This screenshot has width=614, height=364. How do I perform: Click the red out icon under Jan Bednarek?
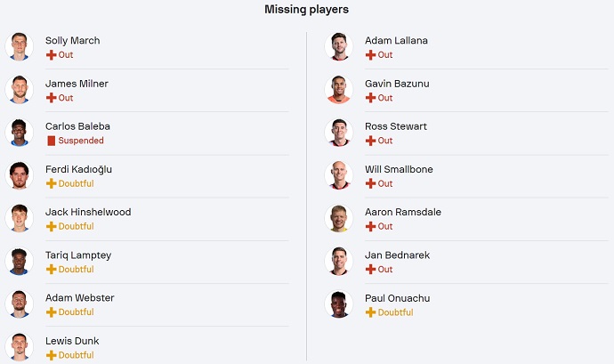[x=370, y=269]
